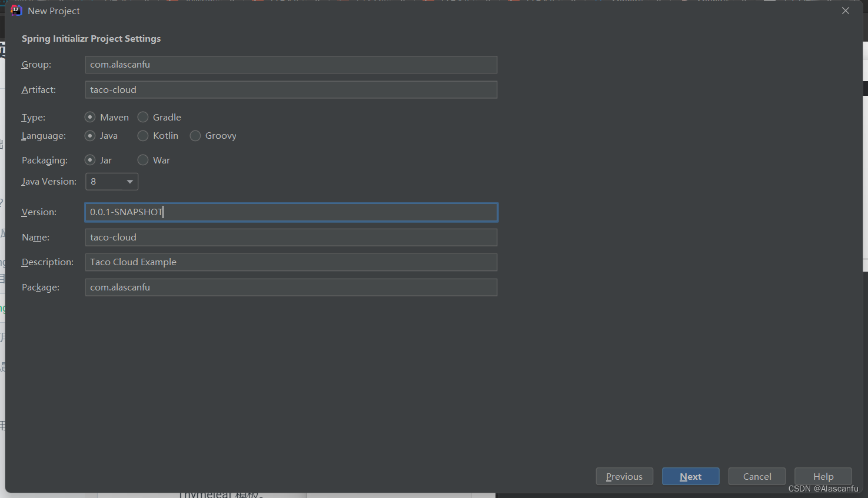This screenshot has height=498, width=868.
Task: Click the Packaging label
Action: point(45,161)
